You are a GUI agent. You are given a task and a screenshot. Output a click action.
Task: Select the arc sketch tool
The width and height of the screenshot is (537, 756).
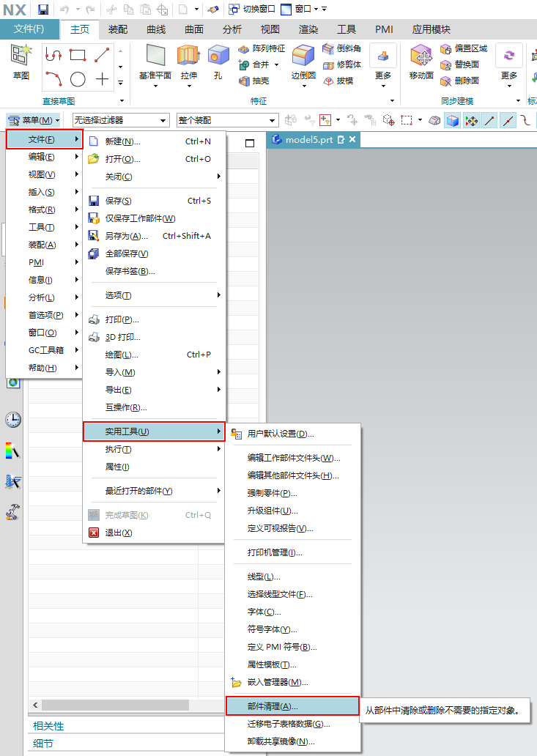tap(53, 78)
